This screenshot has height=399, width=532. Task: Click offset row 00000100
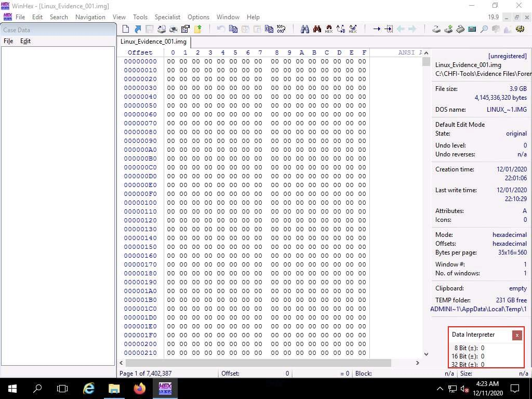140,203
